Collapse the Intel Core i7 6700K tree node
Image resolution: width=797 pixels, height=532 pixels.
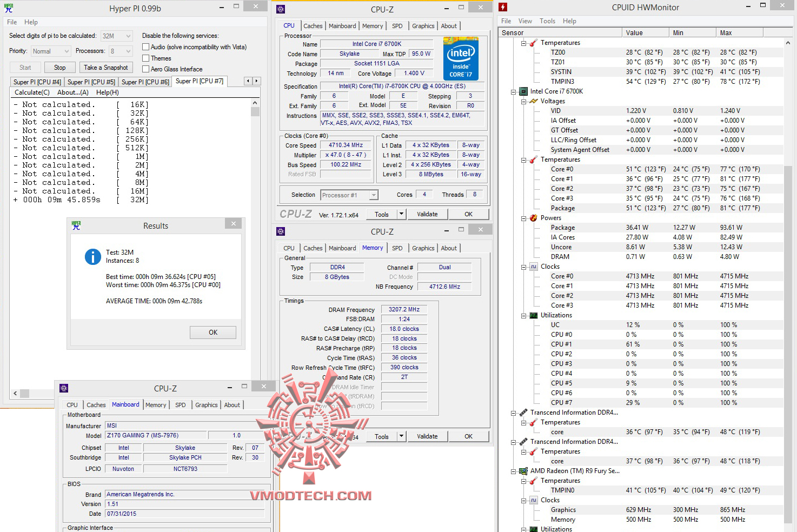(x=514, y=91)
